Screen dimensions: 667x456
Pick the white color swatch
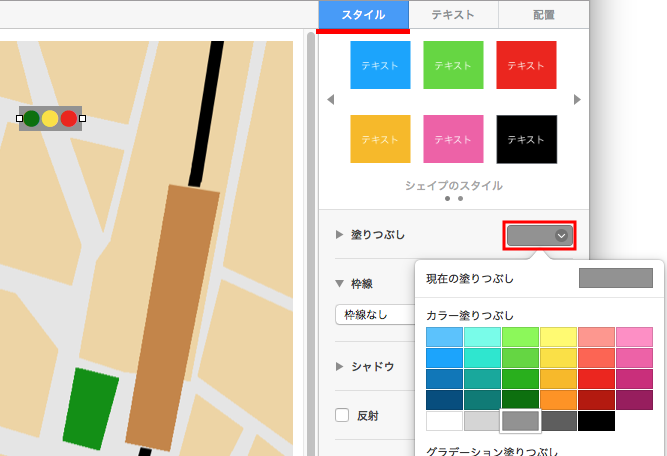point(445,421)
